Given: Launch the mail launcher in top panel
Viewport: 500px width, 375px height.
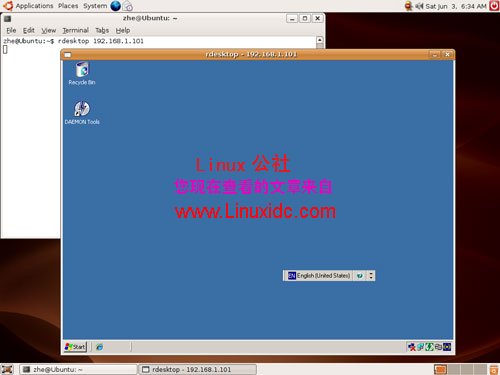Looking at the screenshot, I should (x=128, y=6).
